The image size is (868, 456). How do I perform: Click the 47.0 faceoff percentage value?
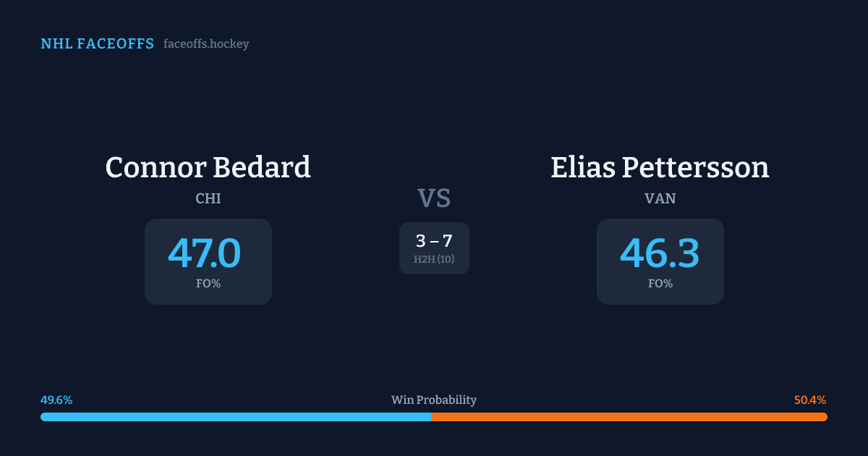coord(205,253)
